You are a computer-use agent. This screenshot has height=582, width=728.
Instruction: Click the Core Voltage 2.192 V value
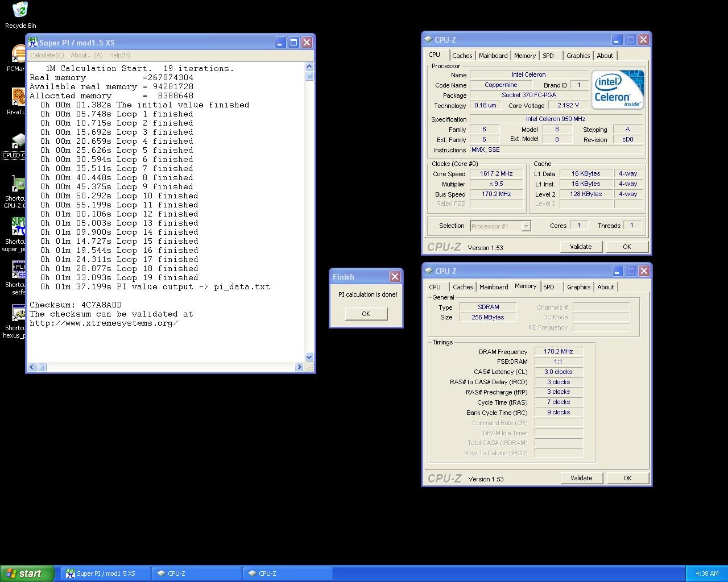pos(568,105)
